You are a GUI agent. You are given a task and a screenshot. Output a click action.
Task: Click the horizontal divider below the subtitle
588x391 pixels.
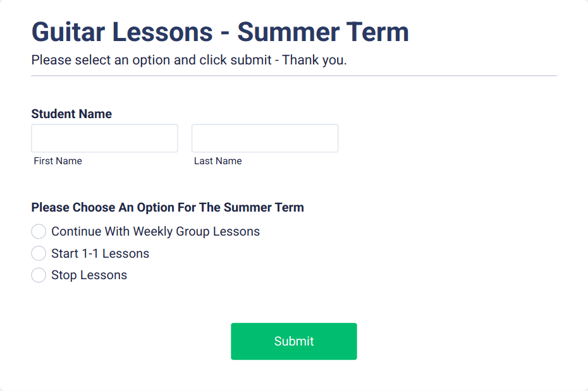click(x=294, y=76)
